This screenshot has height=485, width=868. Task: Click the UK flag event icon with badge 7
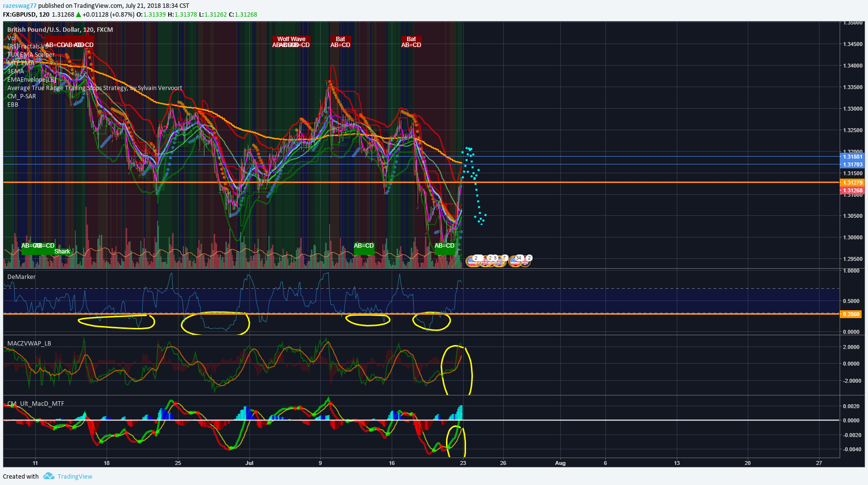[x=499, y=261]
